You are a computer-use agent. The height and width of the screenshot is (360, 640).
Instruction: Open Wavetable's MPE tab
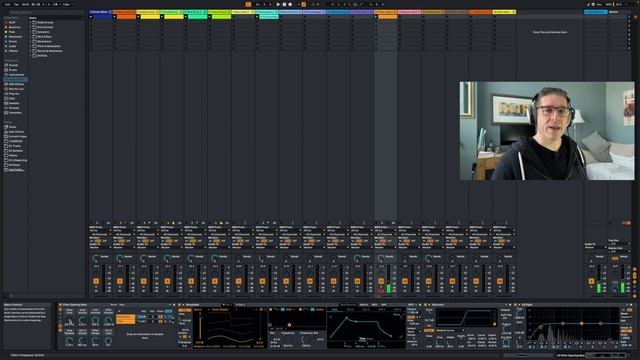[x=384, y=305]
